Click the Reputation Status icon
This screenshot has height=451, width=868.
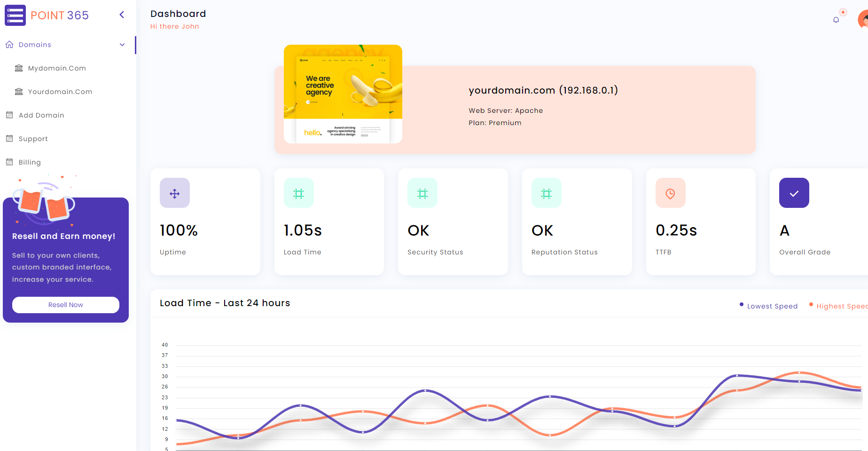546,193
